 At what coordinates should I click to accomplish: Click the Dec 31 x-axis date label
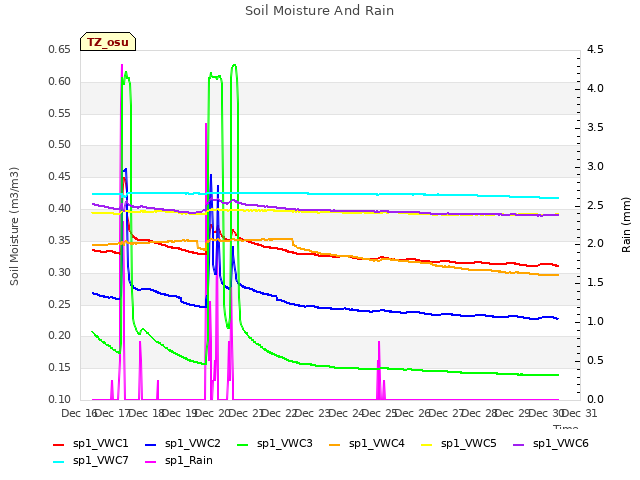tap(580, 414)
